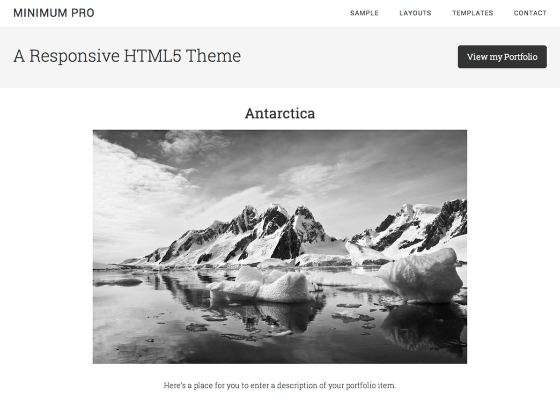Open the Antarctica black-and-white photo

point(280,247)
